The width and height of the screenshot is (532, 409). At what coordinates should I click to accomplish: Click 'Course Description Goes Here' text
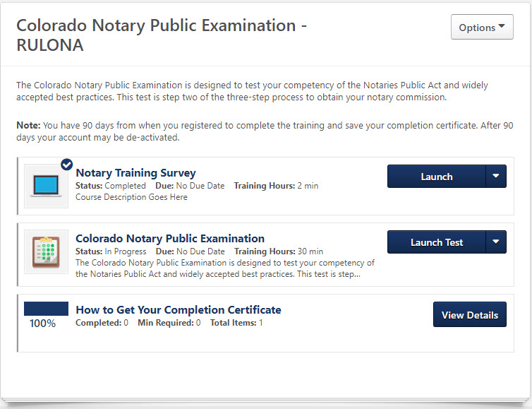131,197
